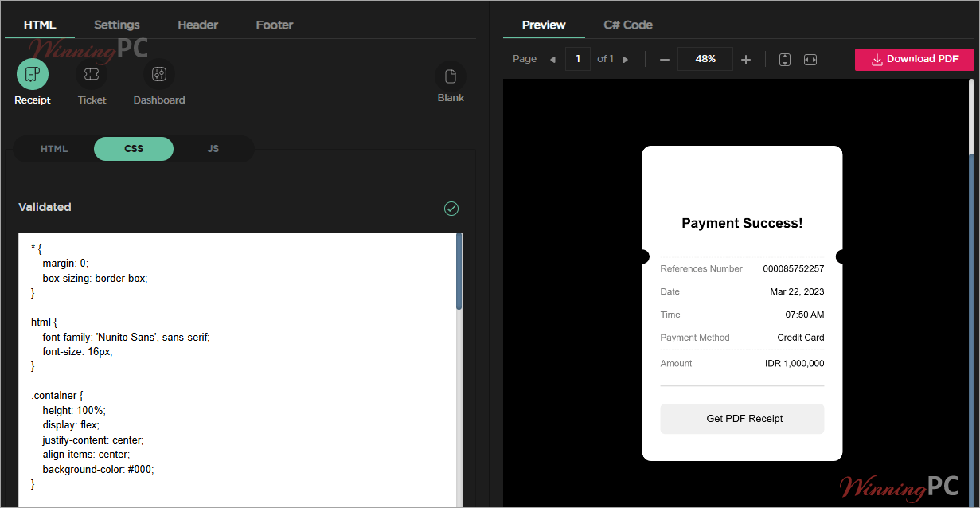The width and height of the screenshot is (980, 508).
Task: Click the green Validated checkmark icon
Action: point(451,209)
